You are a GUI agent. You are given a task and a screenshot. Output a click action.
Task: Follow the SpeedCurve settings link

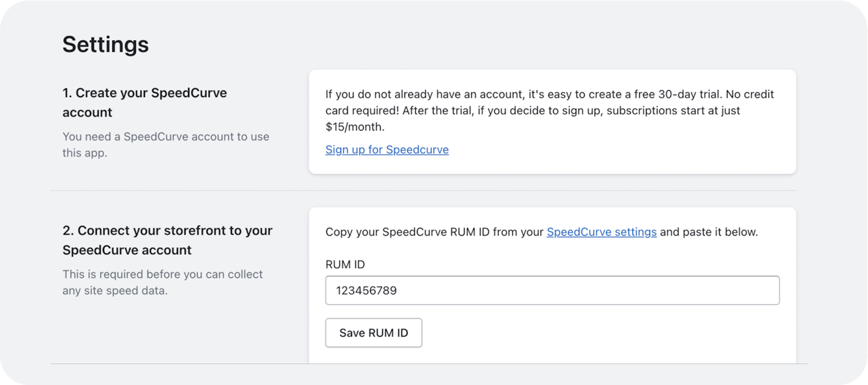point(602,232)
